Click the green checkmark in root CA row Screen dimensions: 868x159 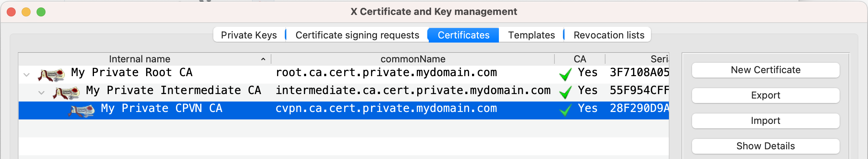(x=566, y=74)
